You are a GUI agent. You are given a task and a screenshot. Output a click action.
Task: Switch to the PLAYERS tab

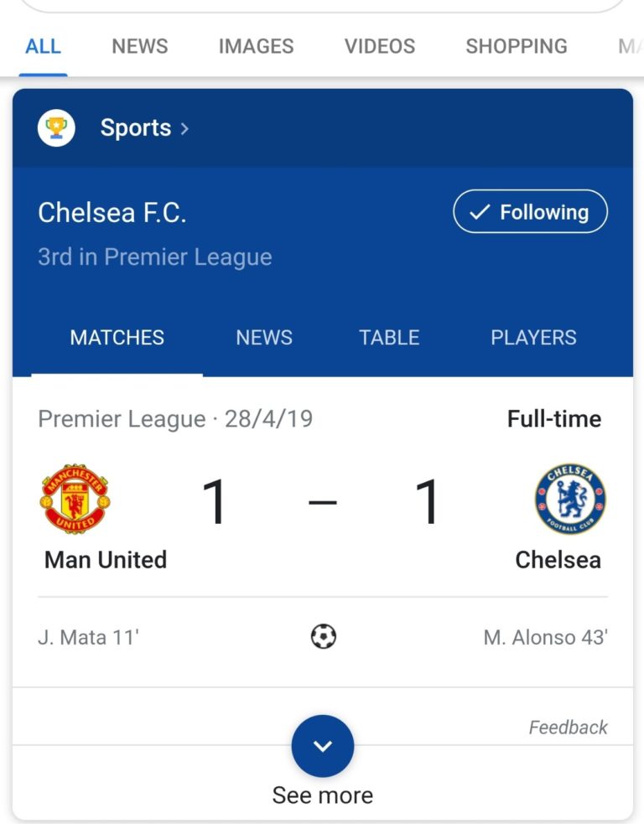click(533, 337)
